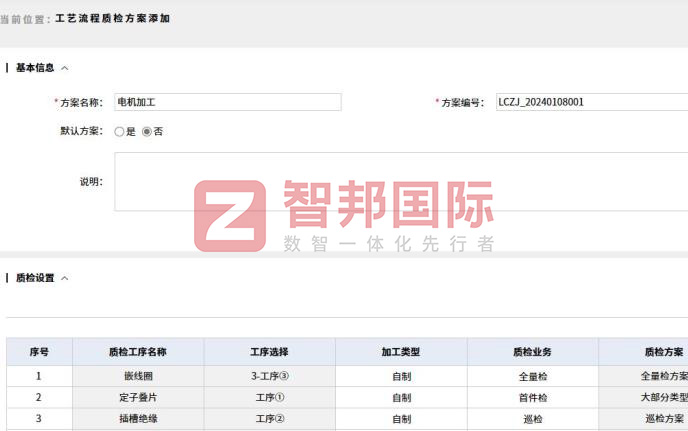This screenshot has width=688, height=431.
Task: Click the 全量检 inspection cell
Action: click(x=533, y=376)
